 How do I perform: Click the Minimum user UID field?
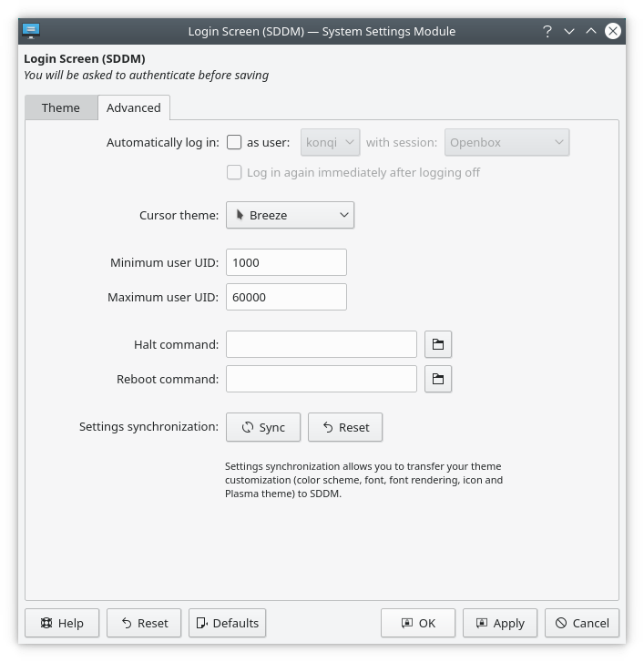286,262
